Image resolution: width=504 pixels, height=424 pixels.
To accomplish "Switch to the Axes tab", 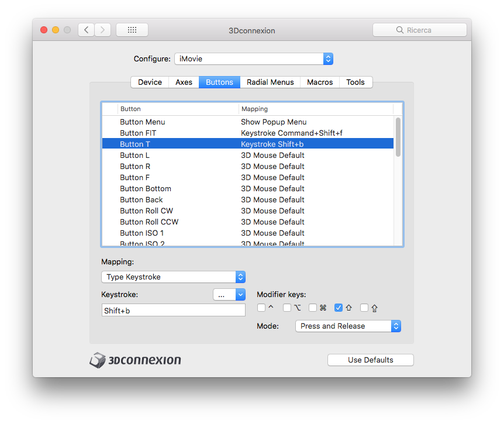I will (x=184, y=82).
